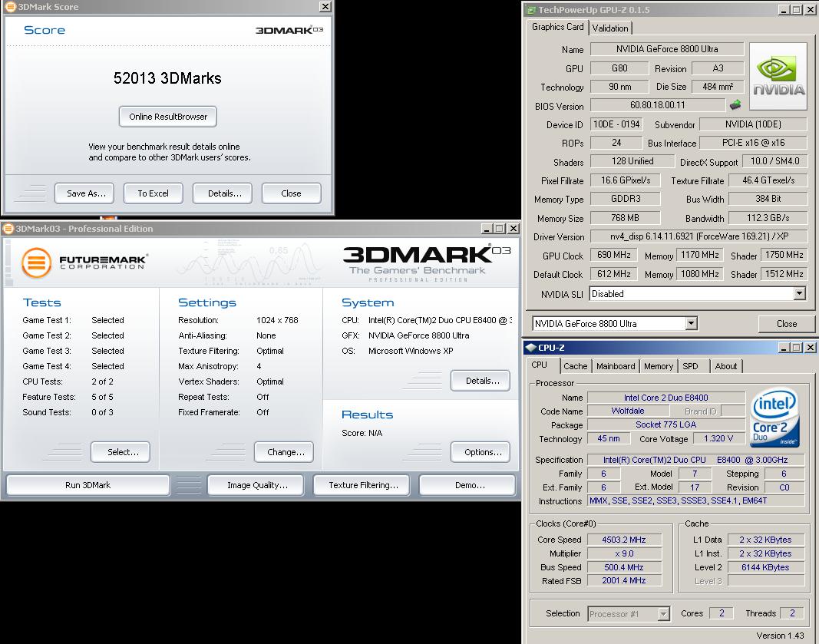819x644 pixels.
Task: Open the Memory tab in CPU-Z
Action: (x=658, y=366)
